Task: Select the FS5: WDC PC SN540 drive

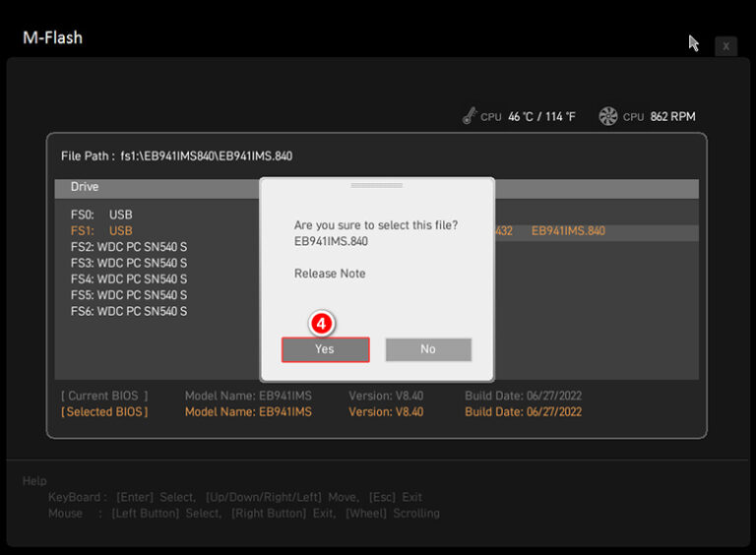Action: point(128,295)
